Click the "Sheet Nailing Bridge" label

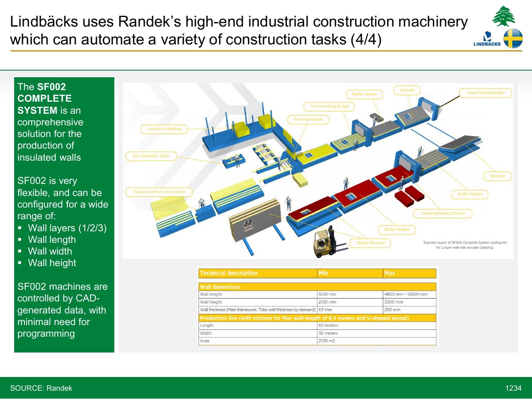(485, 93)
